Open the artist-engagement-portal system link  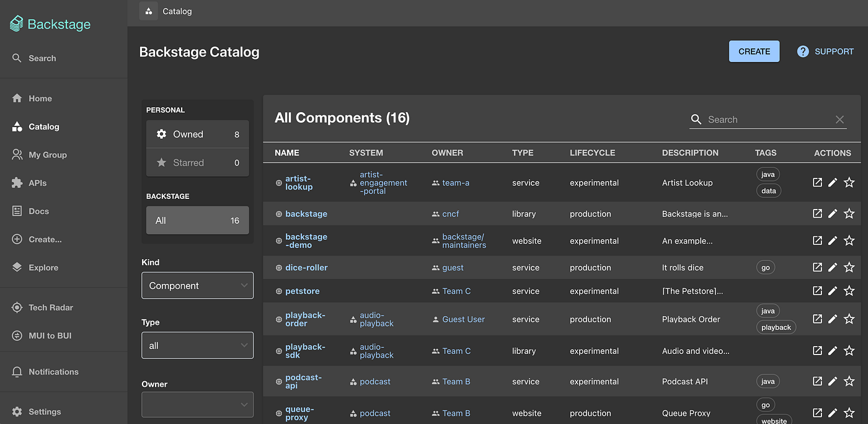click(x=383, y=183)
